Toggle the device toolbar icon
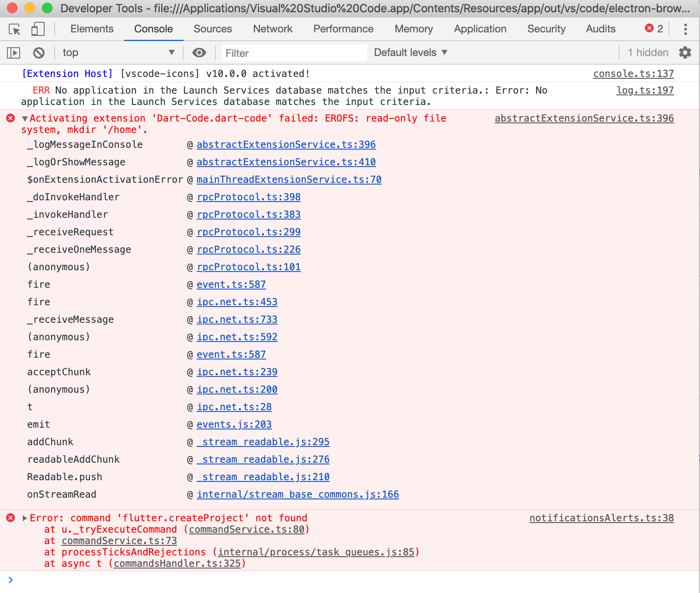This screenshot has width=700, height=593. tap(38, 29)
